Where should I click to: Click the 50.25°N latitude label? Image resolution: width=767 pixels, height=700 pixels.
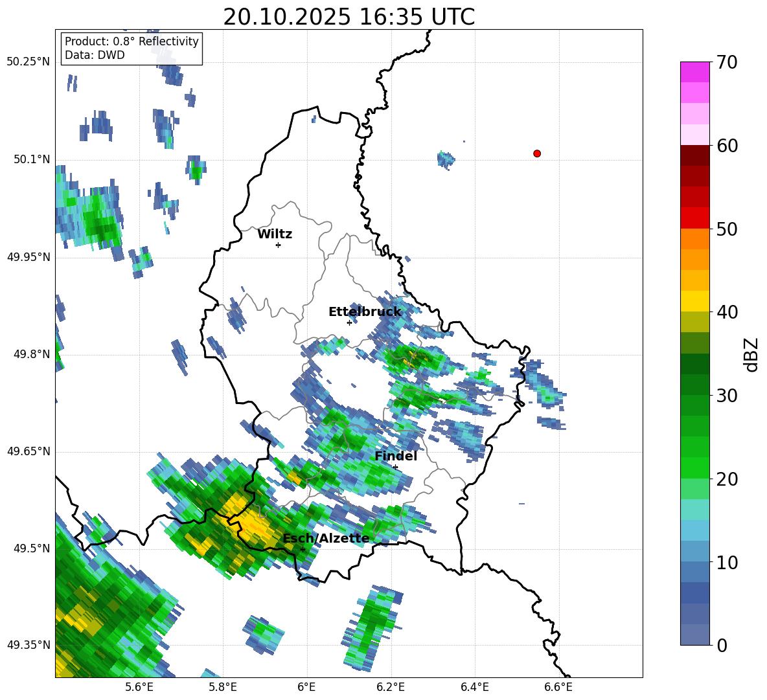[x=29, y=62]
